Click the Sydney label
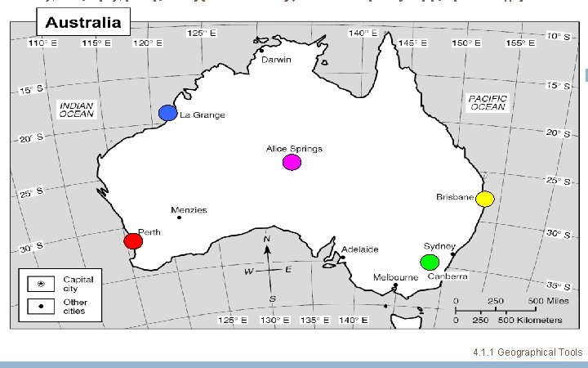The image size is (588, 368). pos(439,246)
